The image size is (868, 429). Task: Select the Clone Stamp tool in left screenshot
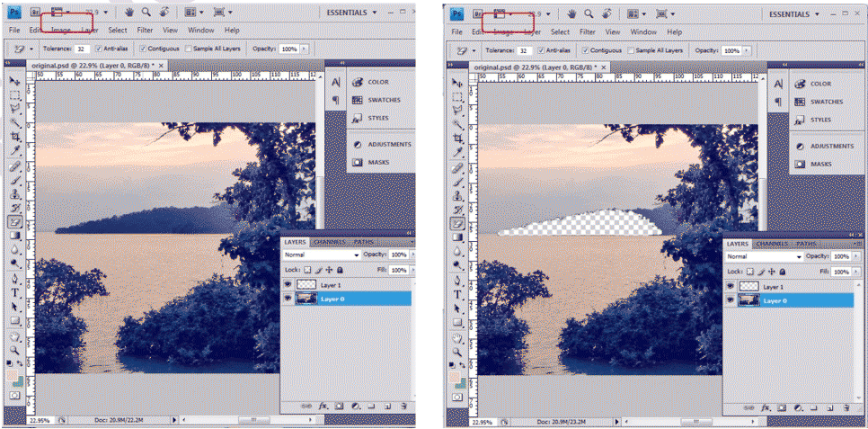click(x=15, y=194)
